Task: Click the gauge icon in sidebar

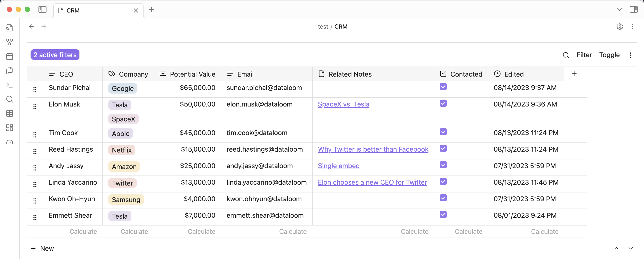Action: tap(9, 142)
